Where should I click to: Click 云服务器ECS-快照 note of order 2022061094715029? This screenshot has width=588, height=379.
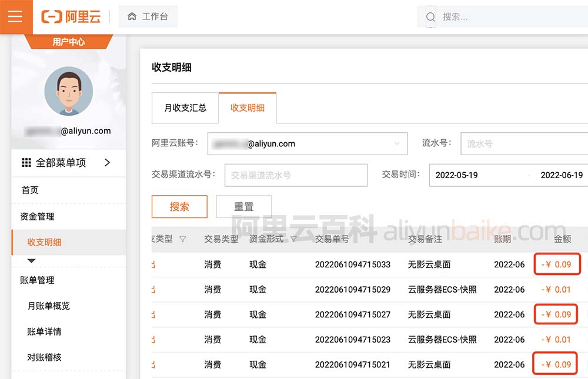(442, 290)
